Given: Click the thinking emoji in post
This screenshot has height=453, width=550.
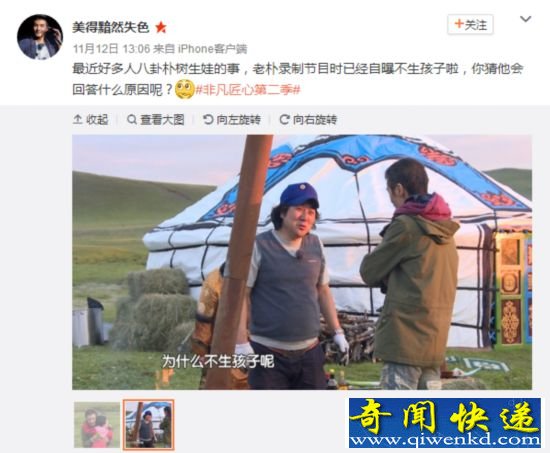Looking at the screenshot, I should 185,89.
